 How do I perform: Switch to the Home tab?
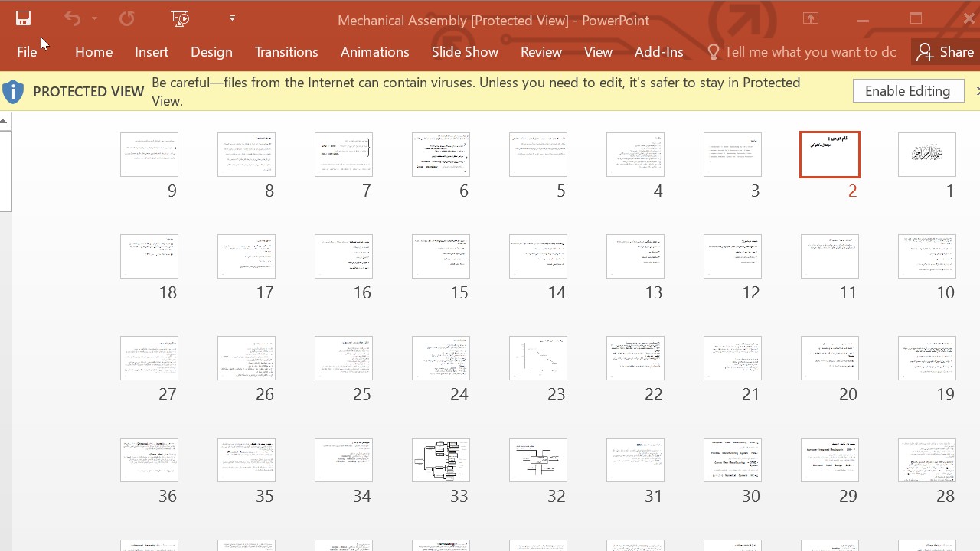(x=94, y=52)
